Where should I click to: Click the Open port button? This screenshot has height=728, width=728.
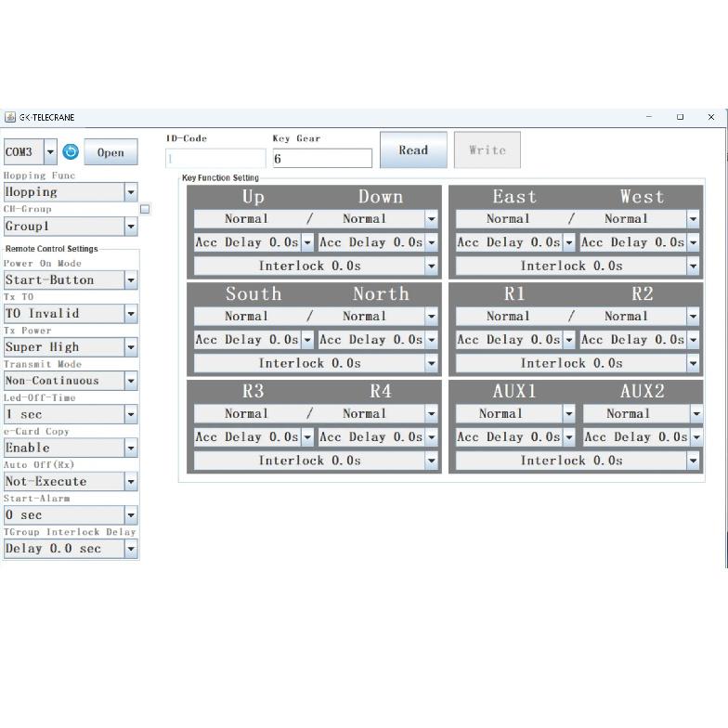[111, 152]
